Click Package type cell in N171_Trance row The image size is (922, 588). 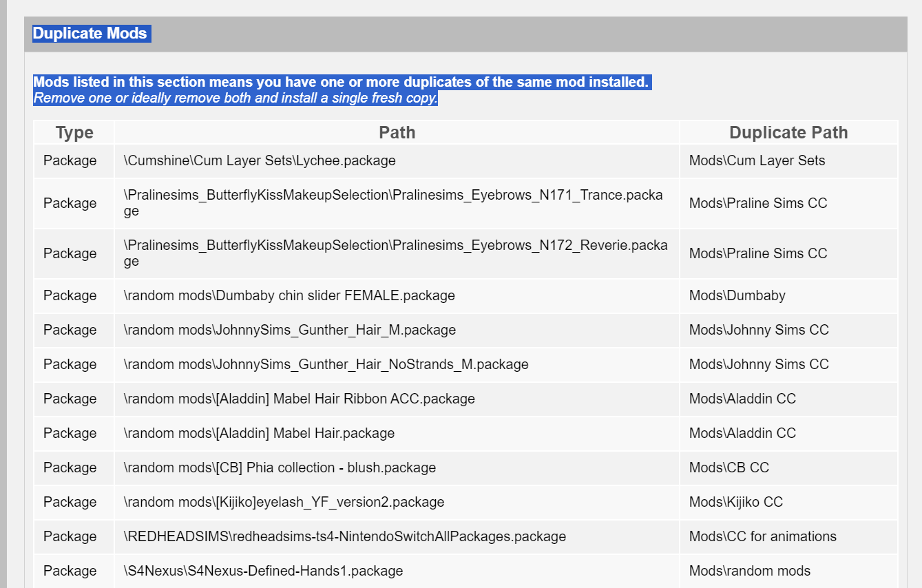click(x=74, y=203)
